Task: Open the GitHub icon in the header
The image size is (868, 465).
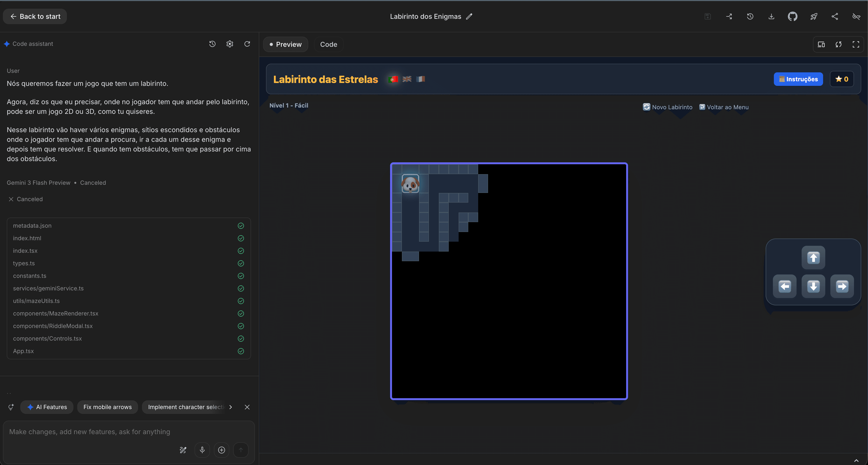Action: pyautogui.click(x=792, y=16)
